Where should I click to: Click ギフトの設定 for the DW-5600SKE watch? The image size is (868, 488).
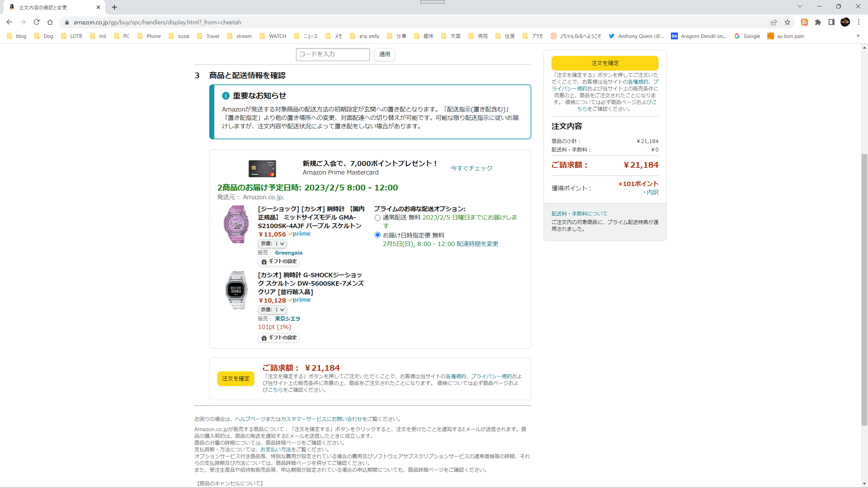(279, 338)
